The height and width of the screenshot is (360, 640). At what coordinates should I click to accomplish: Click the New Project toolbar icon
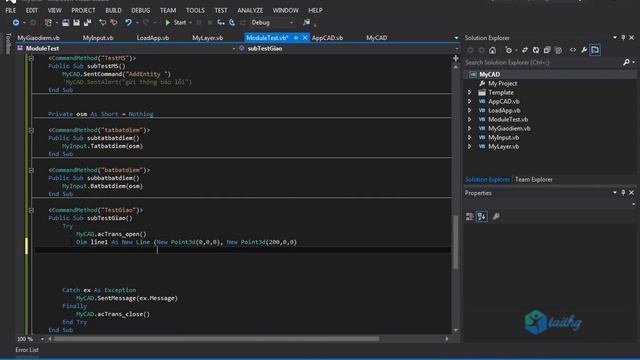pyautogui.click(x=48, y=23)
